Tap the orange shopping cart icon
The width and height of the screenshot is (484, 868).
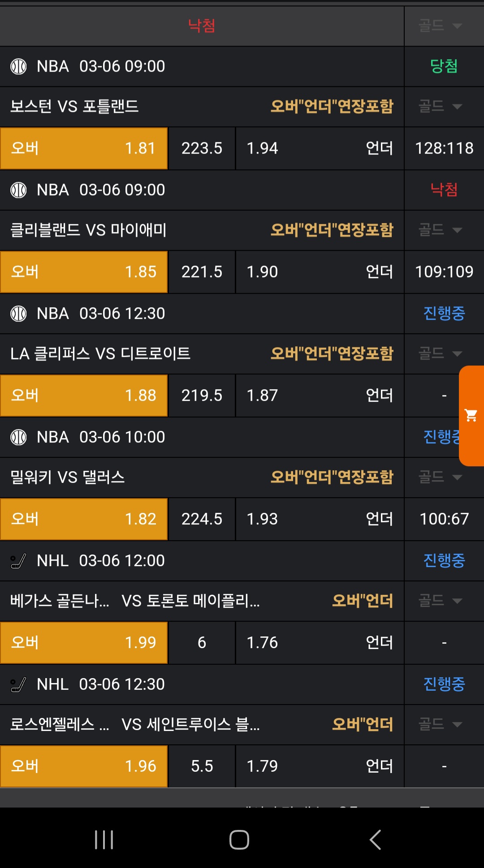pos(471,416)
